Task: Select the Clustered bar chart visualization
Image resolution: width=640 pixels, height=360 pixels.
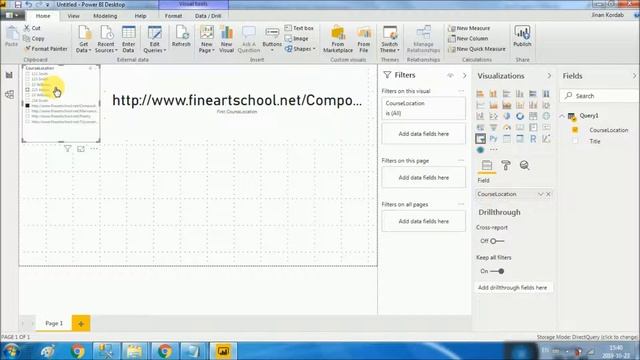Action: click(507, 93)
